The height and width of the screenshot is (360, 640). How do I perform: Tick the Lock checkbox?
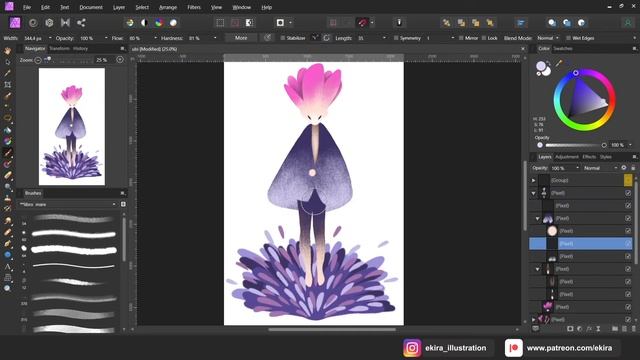[484, 38]
